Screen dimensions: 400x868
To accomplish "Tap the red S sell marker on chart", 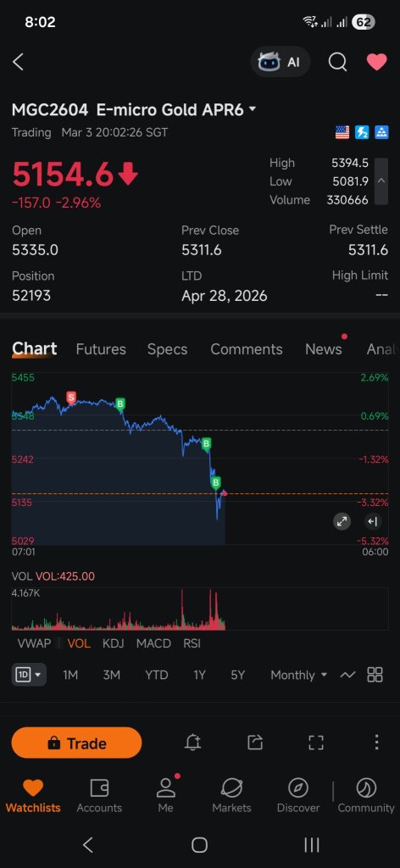I will point(71,398).
